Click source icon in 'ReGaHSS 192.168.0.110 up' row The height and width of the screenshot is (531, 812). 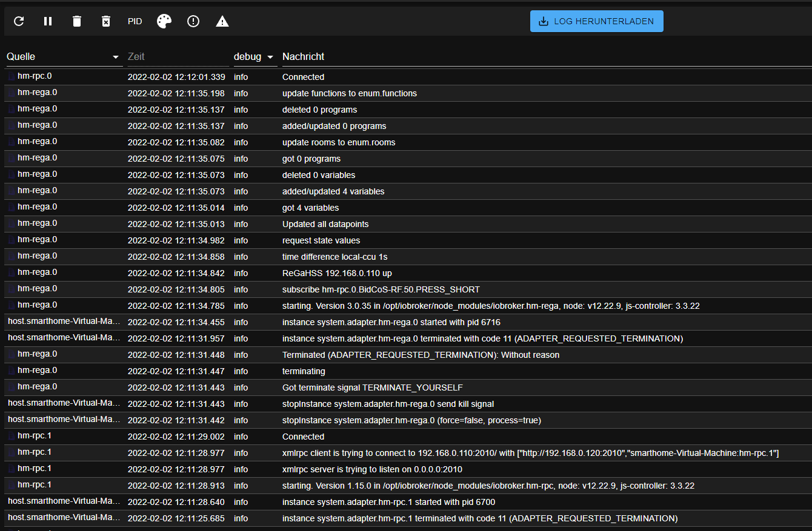[x=12, y=272]
